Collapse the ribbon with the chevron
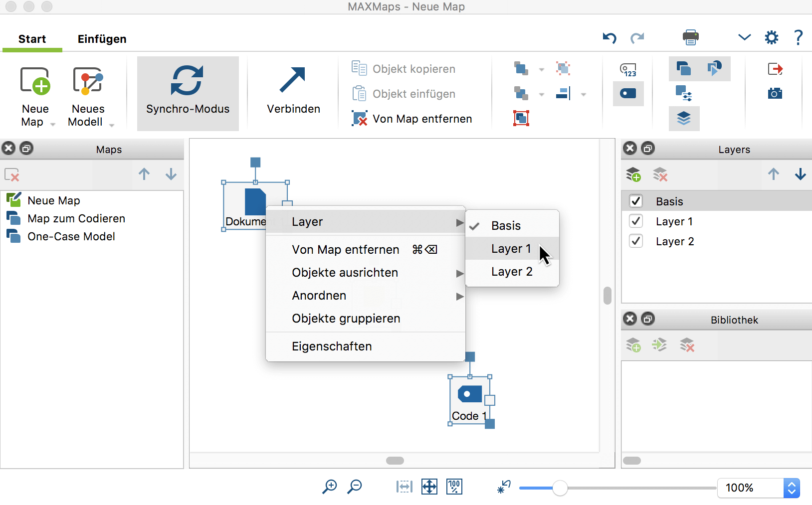This screenshot has width=812, height=505. point(744,37)
